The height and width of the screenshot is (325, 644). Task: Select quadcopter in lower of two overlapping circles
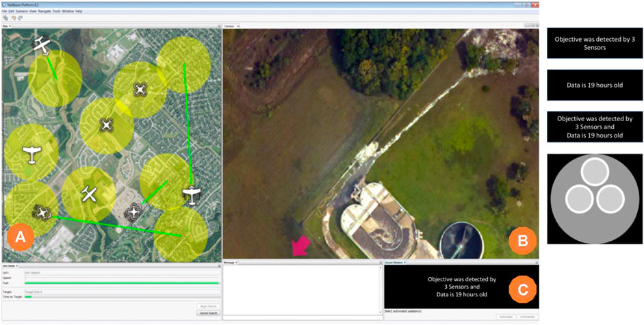pyautogui.click(x=106, y=125)
